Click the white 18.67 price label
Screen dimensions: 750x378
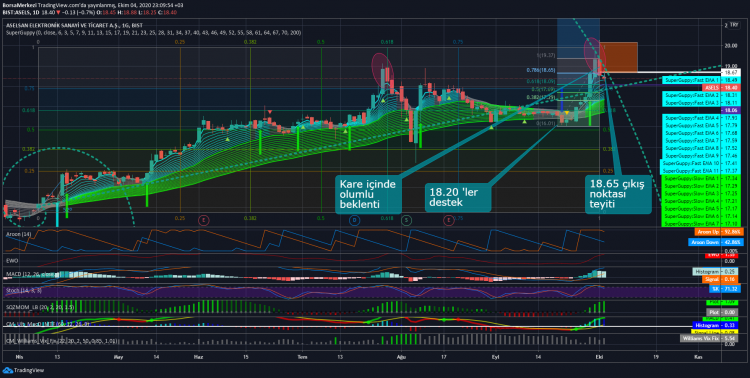(x=730, y=72)
